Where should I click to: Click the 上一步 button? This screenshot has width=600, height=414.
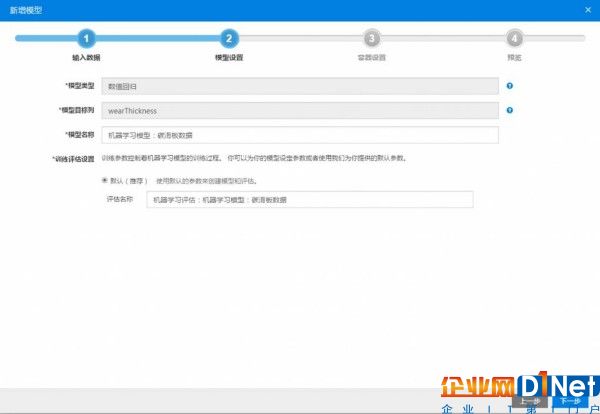(x=530, y=401)
